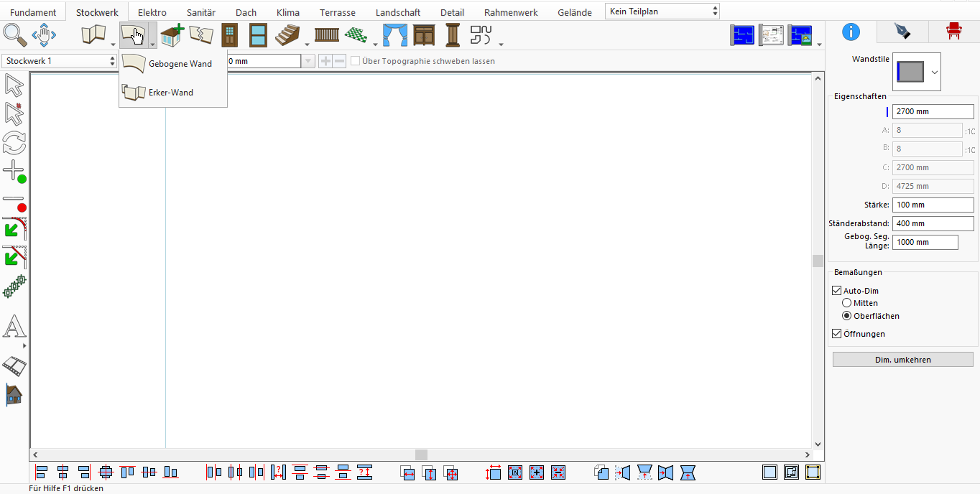Select the Oberflächen radio option

pyautogui.click(x=847, y=316)
